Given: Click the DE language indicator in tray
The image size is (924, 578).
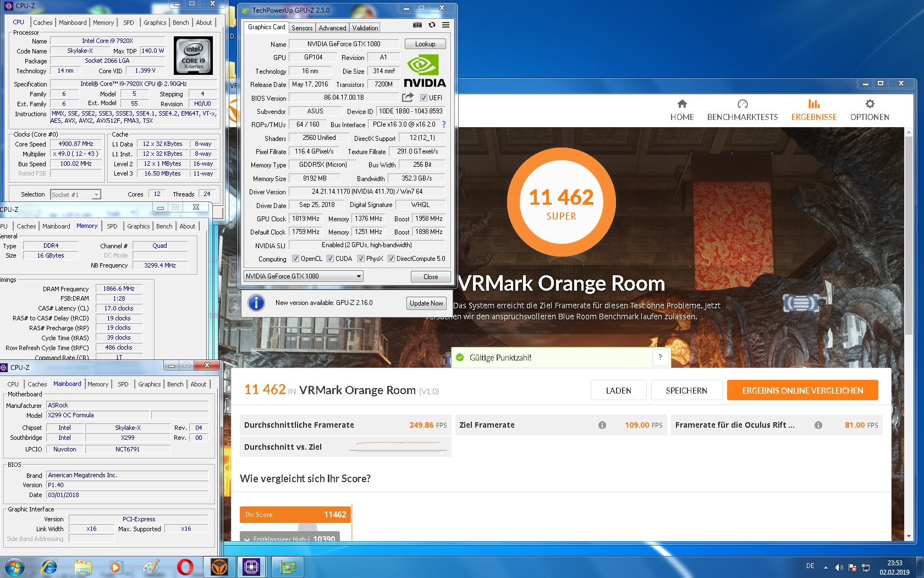Looking at the screenshot, I should coord(810,566).
